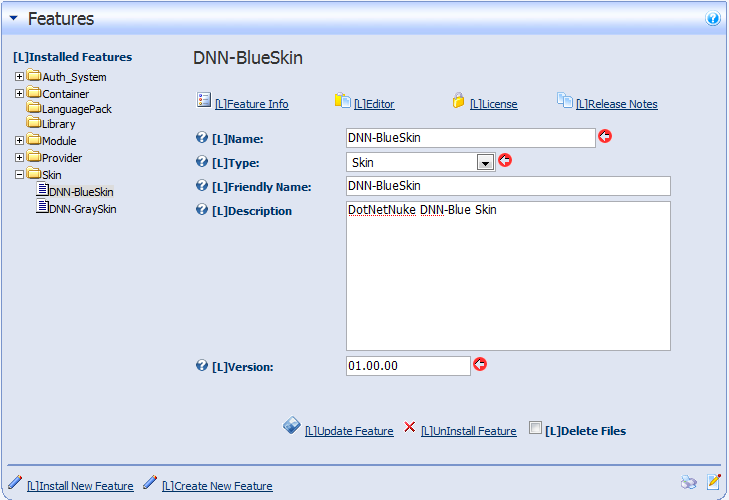Click the [L]Install New Feature link
This screenshot has width=729, height=500.
pyautogui.click(x=80, y=486)
